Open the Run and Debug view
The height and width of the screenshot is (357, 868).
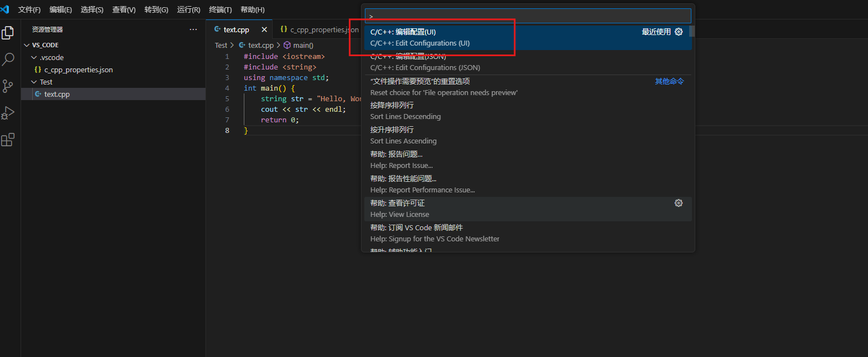point(8,113)
